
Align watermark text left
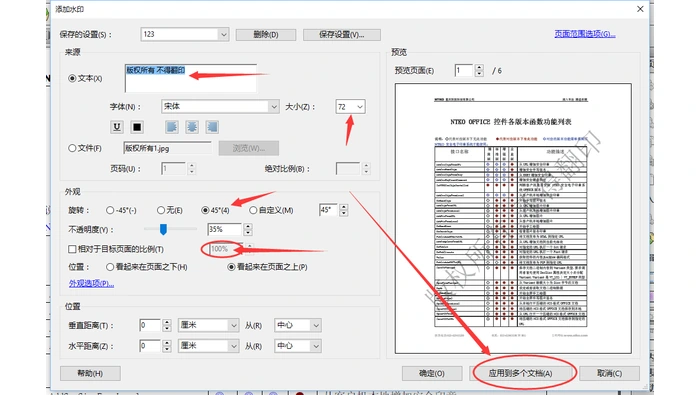coord(172,127)
